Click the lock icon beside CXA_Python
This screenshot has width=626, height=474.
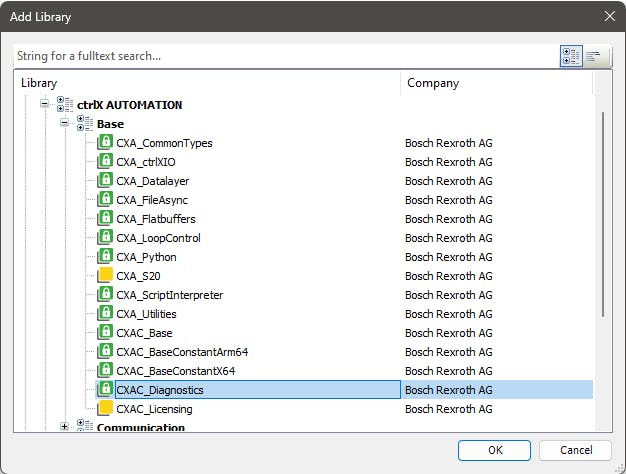105,256
